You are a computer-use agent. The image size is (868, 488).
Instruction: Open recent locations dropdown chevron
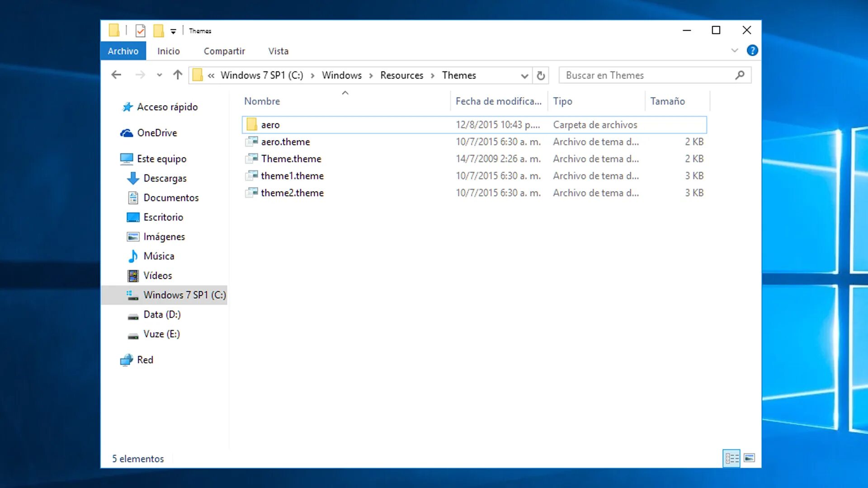(x=159, y=75)
